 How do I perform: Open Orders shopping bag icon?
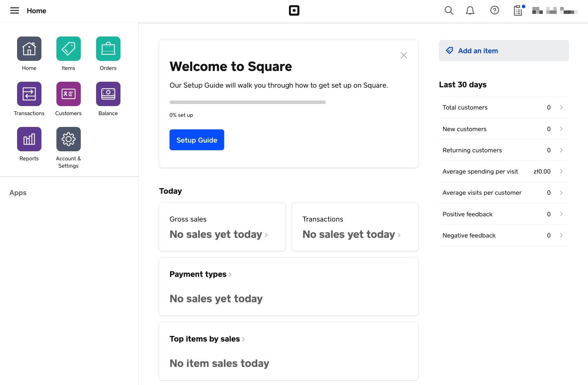click(108, 49)
